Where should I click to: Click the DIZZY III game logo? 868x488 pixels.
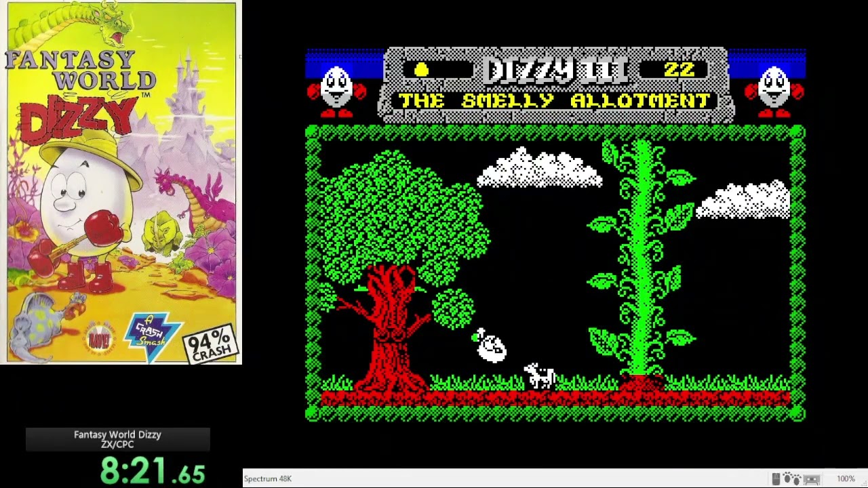click(556, 70)
